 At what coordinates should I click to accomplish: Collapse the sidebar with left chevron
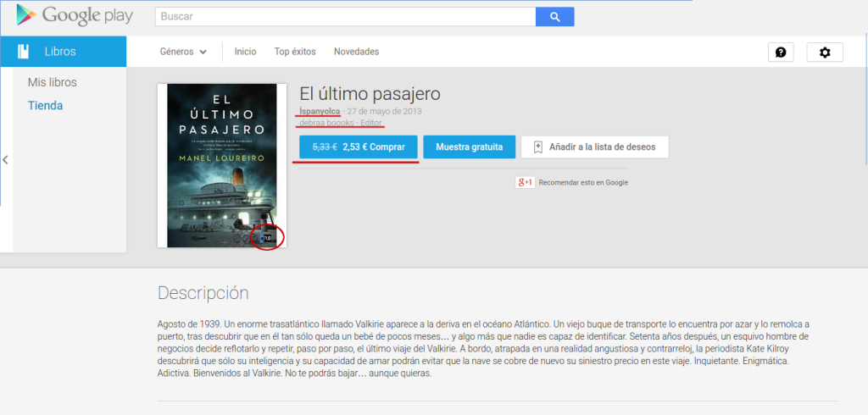click(5, 160)
